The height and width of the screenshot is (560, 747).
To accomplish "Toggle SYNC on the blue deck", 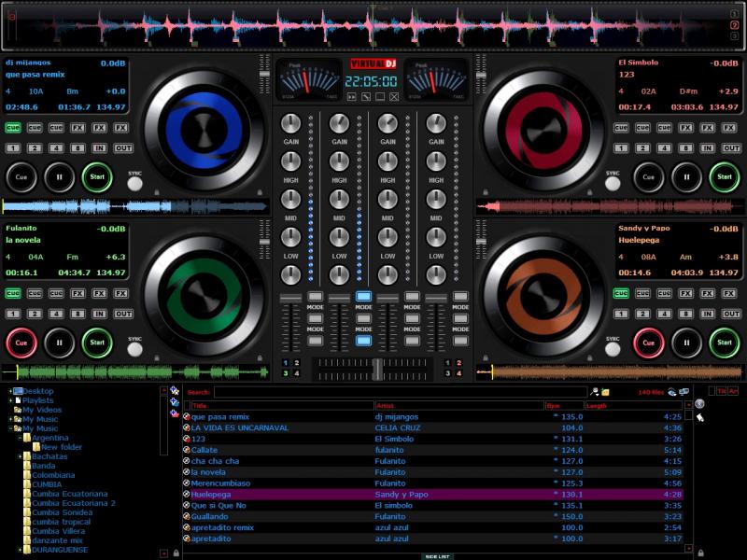I will (134, 184).
